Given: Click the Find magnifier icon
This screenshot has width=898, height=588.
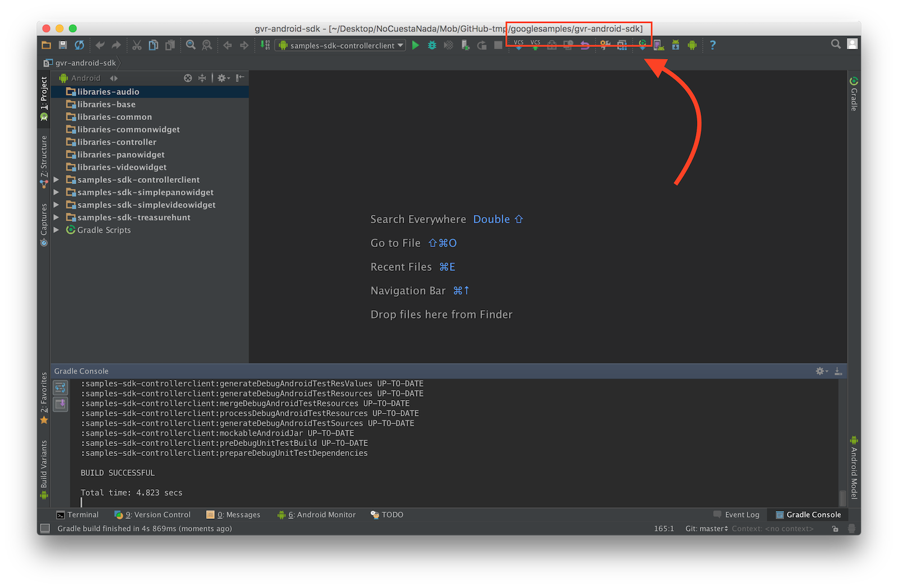Looking at the screenshot, I should [191, 45].
